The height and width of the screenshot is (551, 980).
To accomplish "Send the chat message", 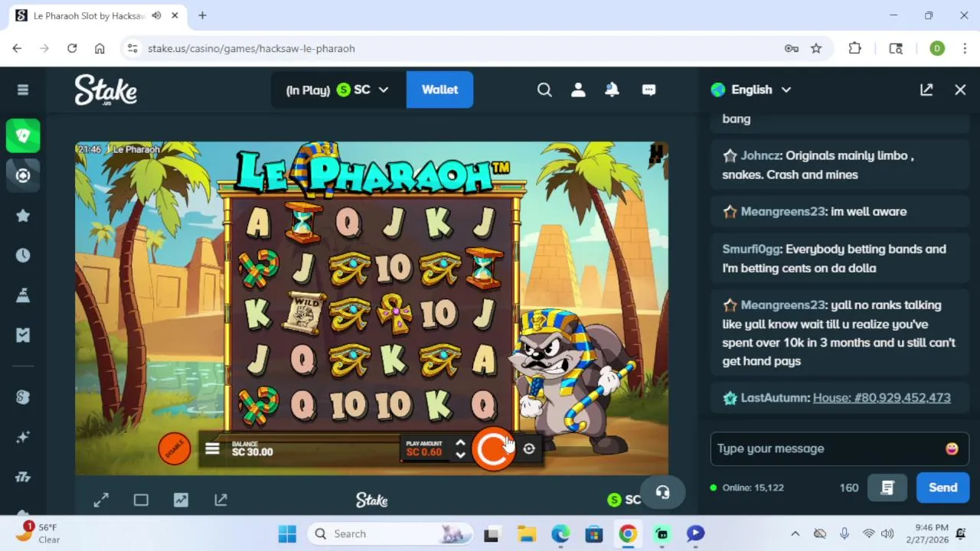I will 942,487.
